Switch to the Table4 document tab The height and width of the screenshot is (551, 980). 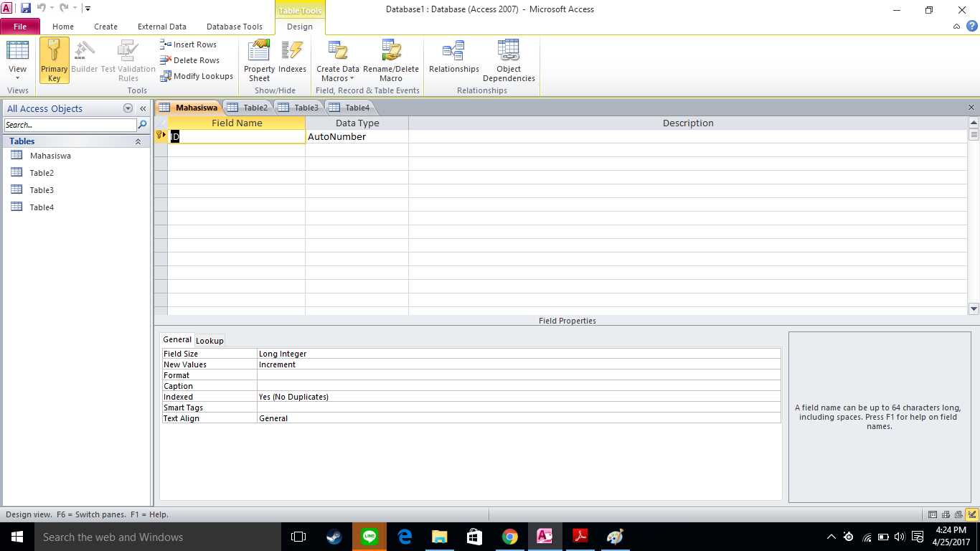click(x=351, y=108)
